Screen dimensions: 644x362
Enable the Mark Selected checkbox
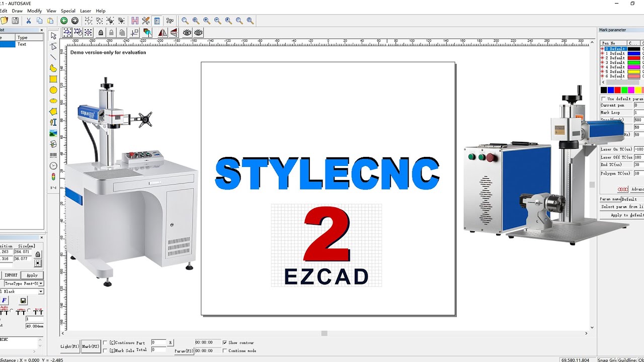105,350
